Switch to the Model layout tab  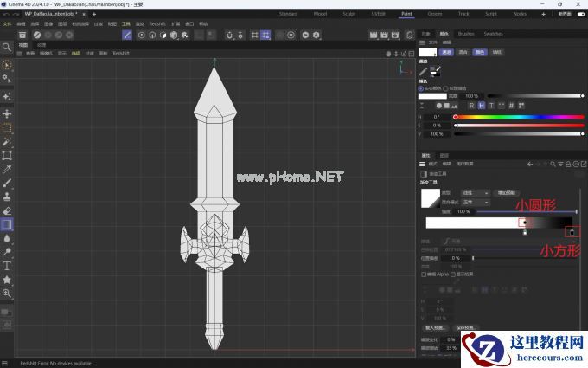point(320,14)
